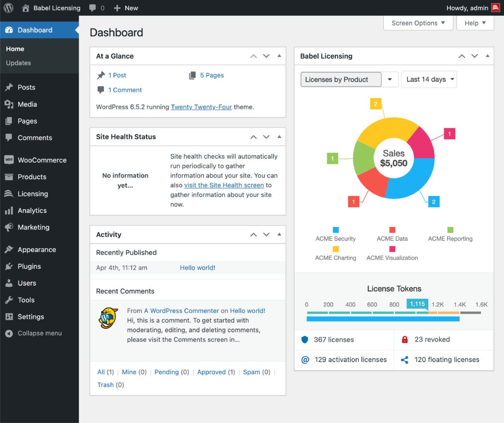Collapse the Activity widget with its triangle
Viewport: 504px width, 423px height.
(x=279, y=234)
